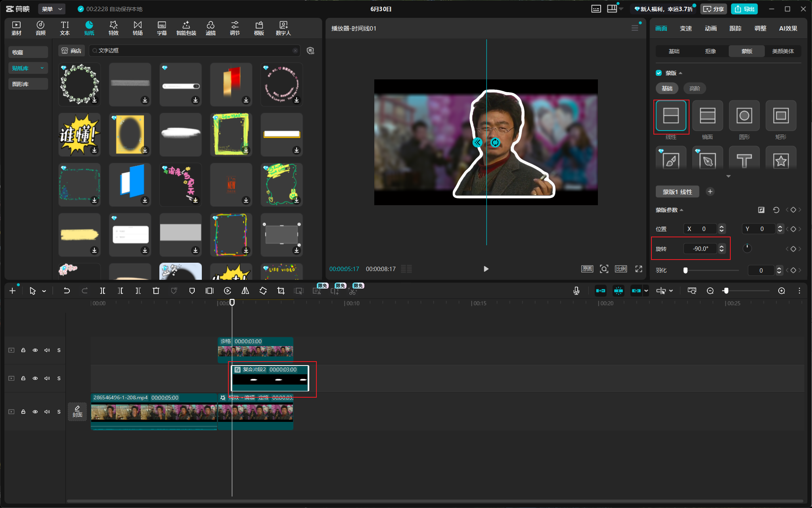Hide the top track with eye icon
This screenshot has height=508, width=812.
coord(35,350)
